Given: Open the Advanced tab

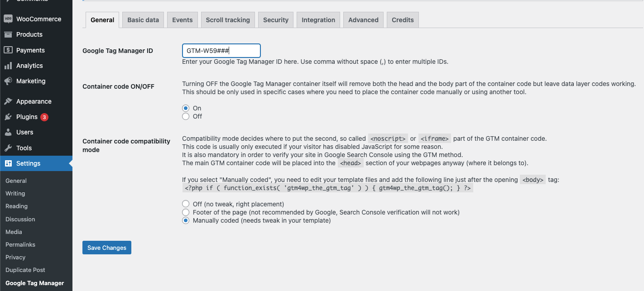Looking at the screenshot, I should click(363, 20).
